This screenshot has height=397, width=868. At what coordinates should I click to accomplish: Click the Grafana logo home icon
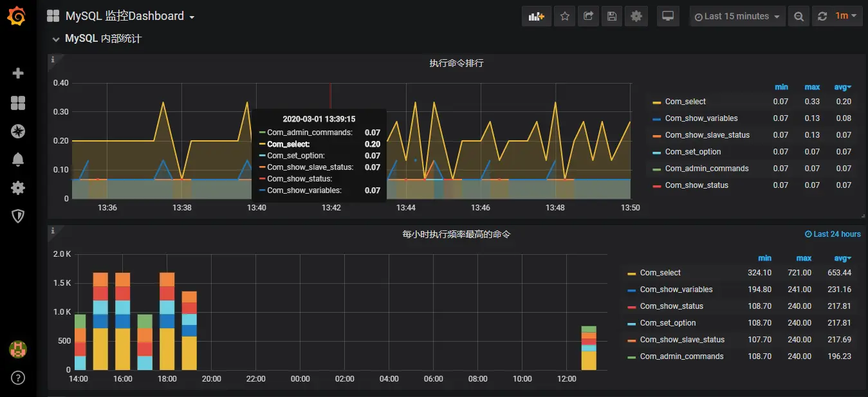17,17
